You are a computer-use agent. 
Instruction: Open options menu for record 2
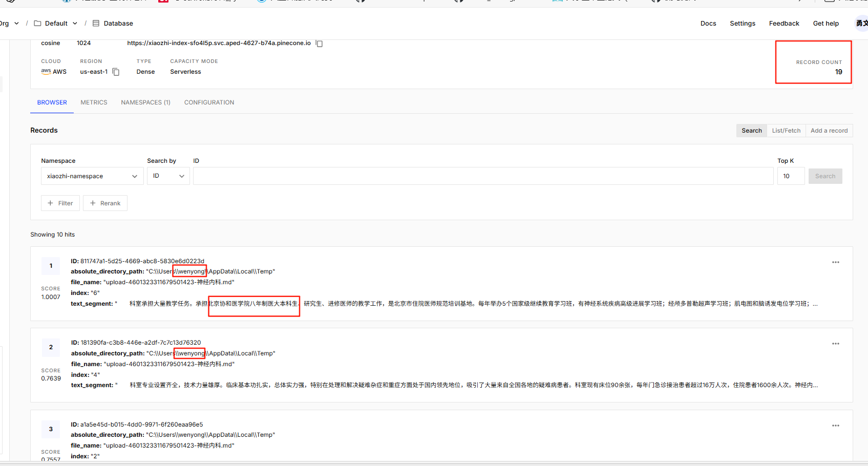click(x=835, y=344)
